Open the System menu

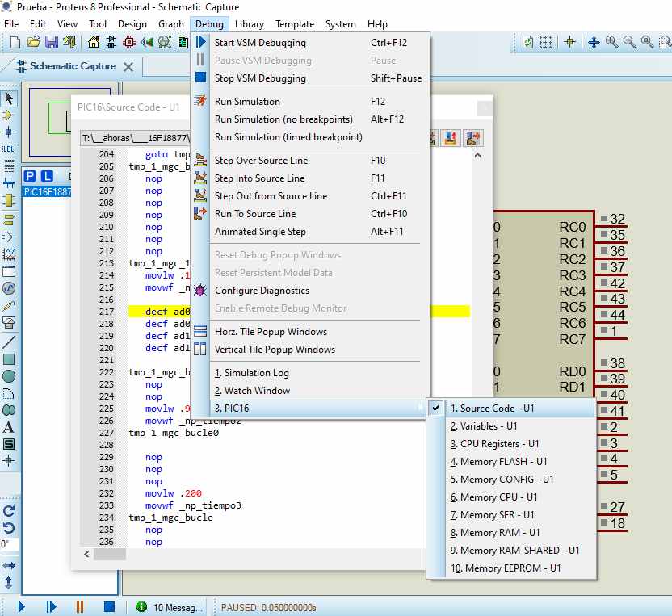coord(340,24)
